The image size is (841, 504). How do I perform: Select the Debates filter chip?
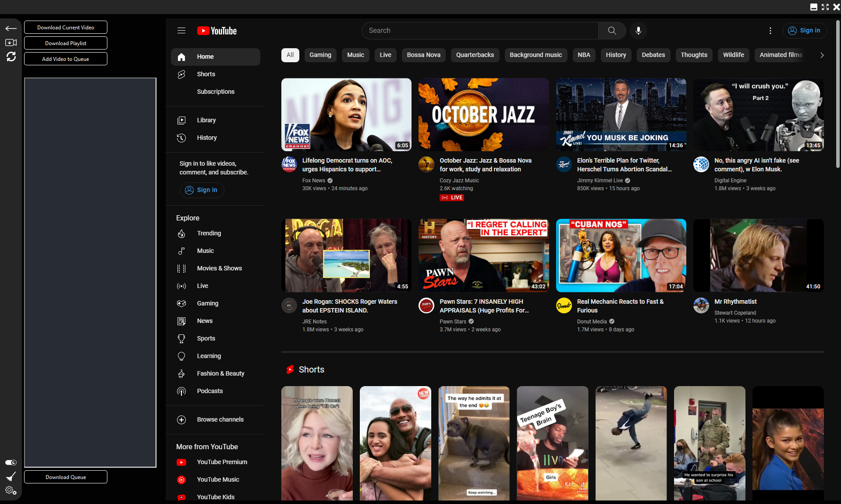(653, 55)
